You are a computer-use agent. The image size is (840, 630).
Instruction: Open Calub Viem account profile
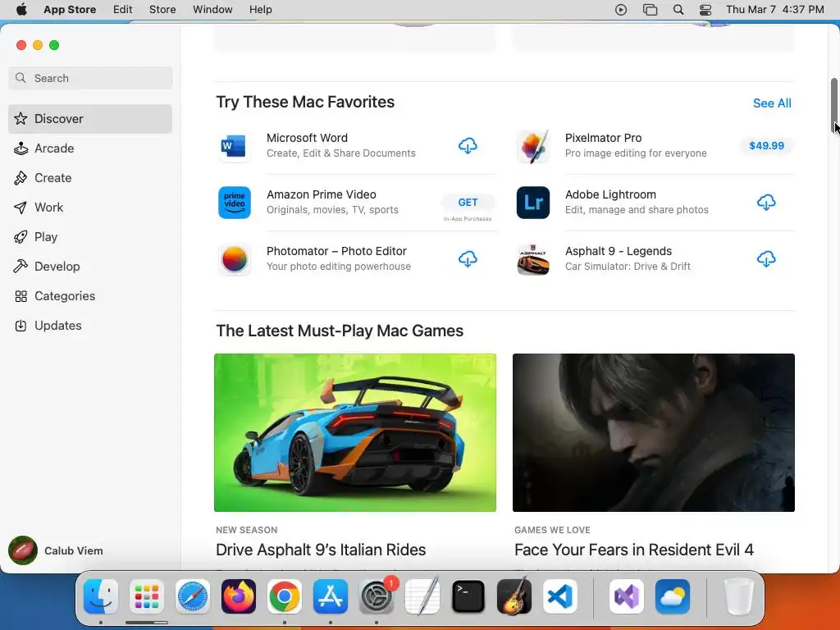click(56, 550)
